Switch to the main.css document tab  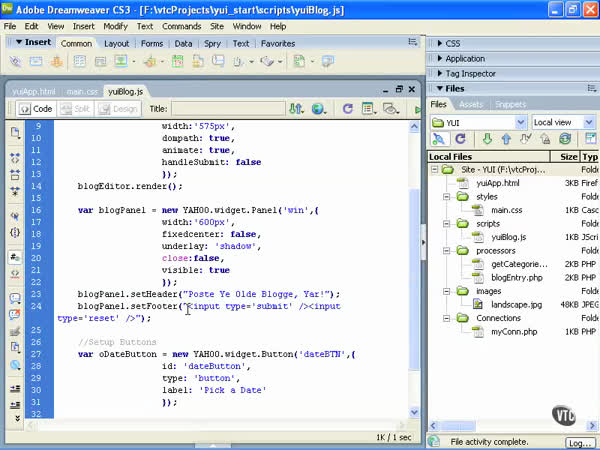click(x=83, y=91)
